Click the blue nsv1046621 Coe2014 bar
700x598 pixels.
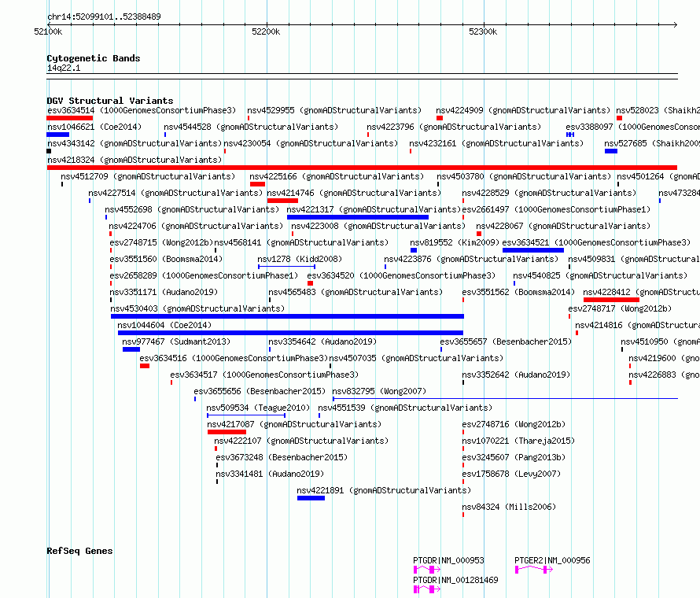point(58,135)
